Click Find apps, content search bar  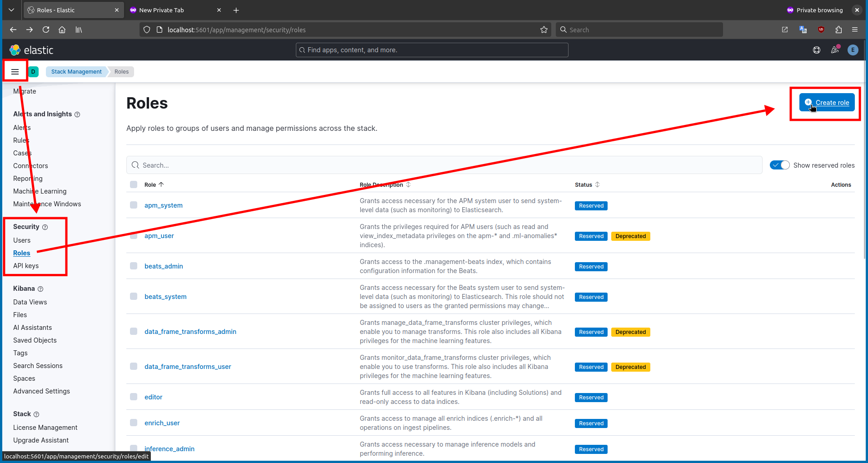click(x=432, y=50)
